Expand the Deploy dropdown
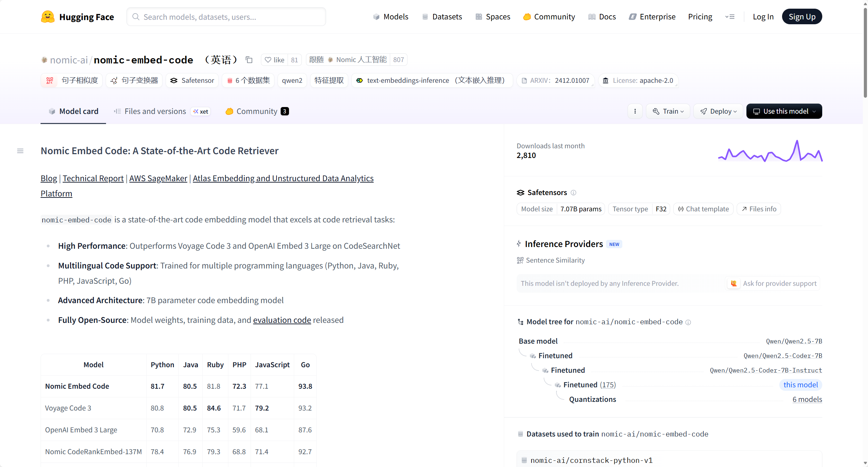This screenshot has width=868, height=467. pyautogui.click(x=718, y=111)
